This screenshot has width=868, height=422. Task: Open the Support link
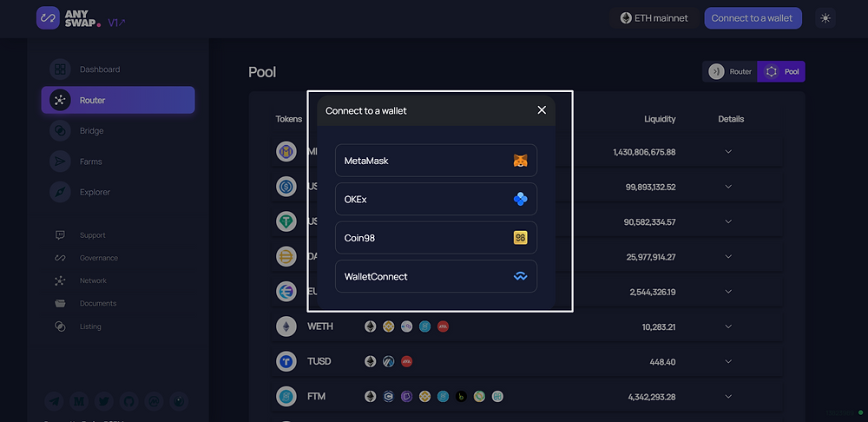tap(93, 235)
